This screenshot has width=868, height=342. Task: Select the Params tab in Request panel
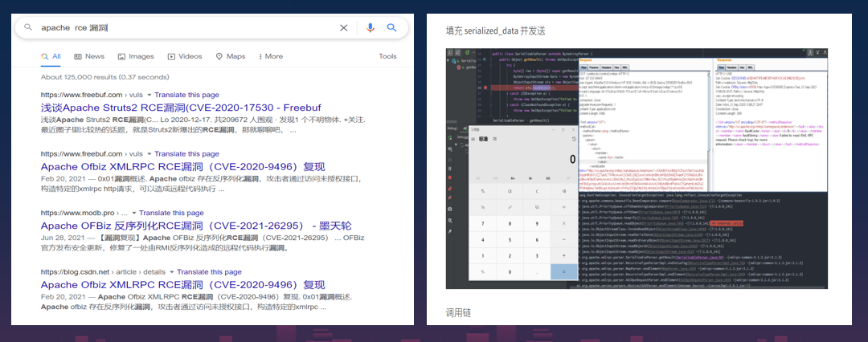[x=594, y=67]
